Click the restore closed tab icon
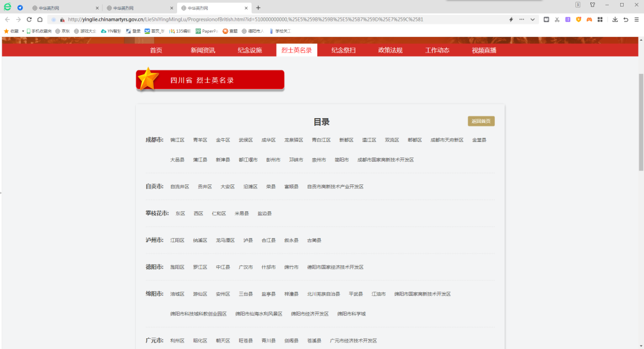The image size is (644, 349). [x=625, y=20]
